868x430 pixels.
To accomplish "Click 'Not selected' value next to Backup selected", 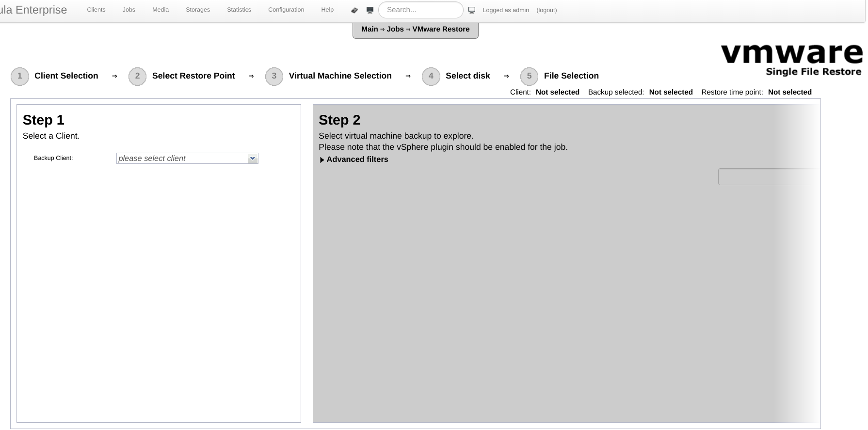I will [x=671, y=92].
